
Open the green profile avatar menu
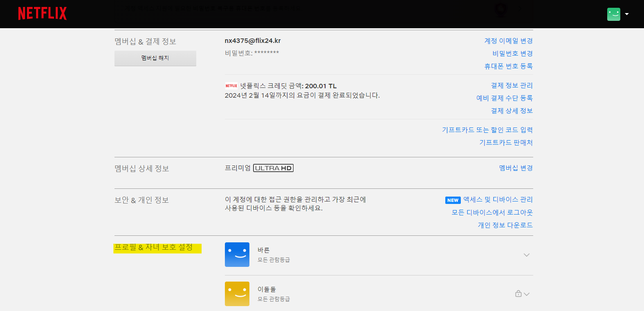(613, 14)
